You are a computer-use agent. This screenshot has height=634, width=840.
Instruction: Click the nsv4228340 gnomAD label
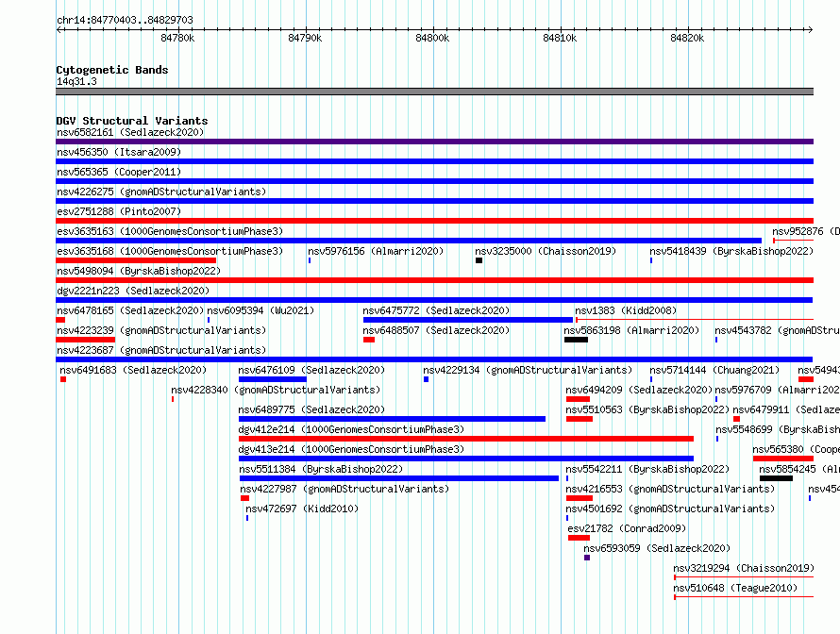[x=276, y=390]
